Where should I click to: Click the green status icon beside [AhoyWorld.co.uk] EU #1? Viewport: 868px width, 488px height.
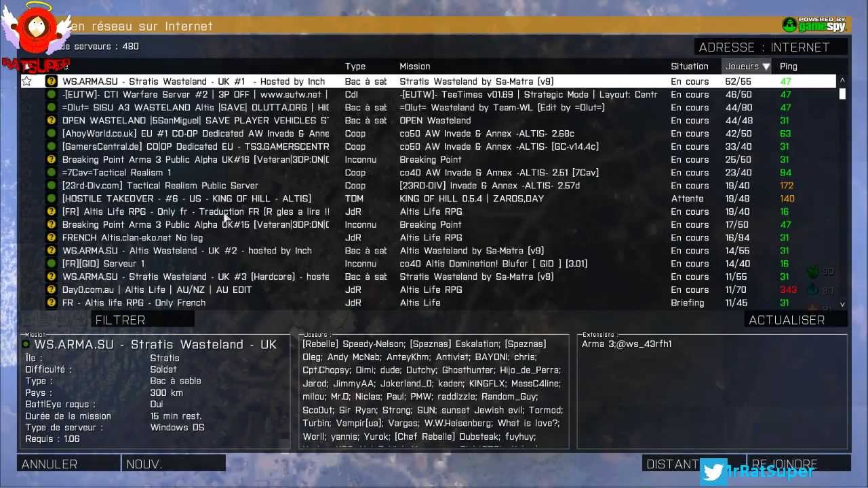[x=51, y=134]
